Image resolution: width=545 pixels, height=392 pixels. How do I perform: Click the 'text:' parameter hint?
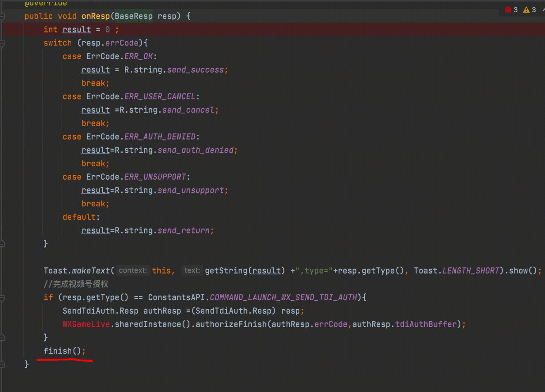(192, 271)
